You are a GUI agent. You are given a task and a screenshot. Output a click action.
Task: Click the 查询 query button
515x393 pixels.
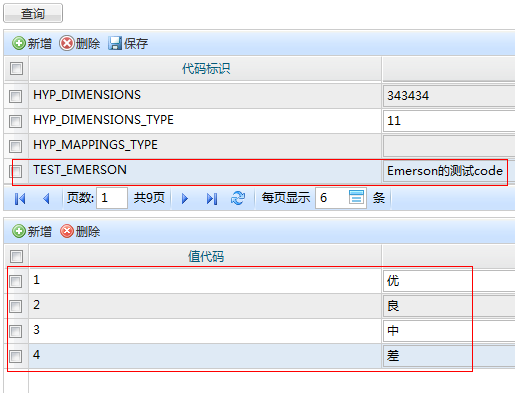pyautogui.click(x=33, y=13)
